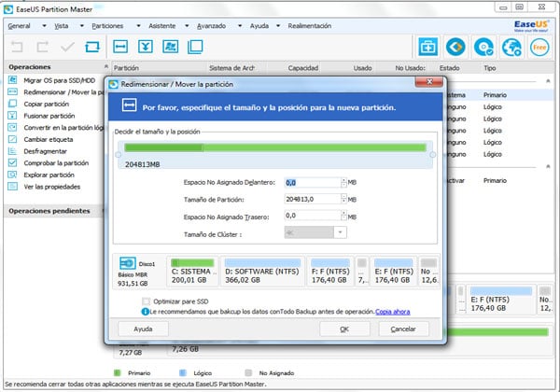
Task: Open the Particiones menu
Action: 107,26
